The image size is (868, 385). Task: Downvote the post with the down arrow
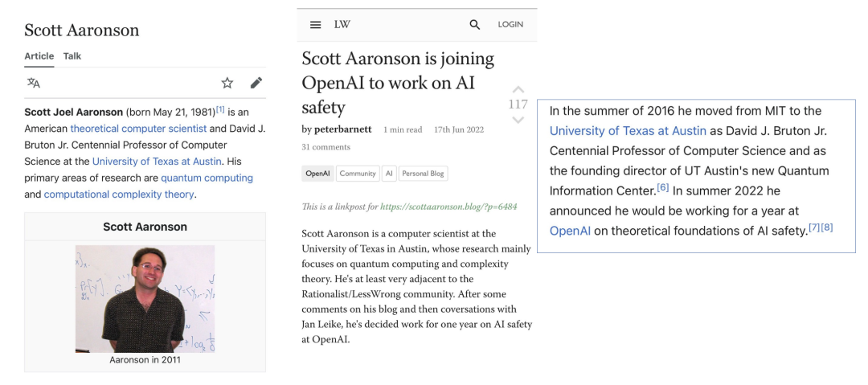coord(518,120)
